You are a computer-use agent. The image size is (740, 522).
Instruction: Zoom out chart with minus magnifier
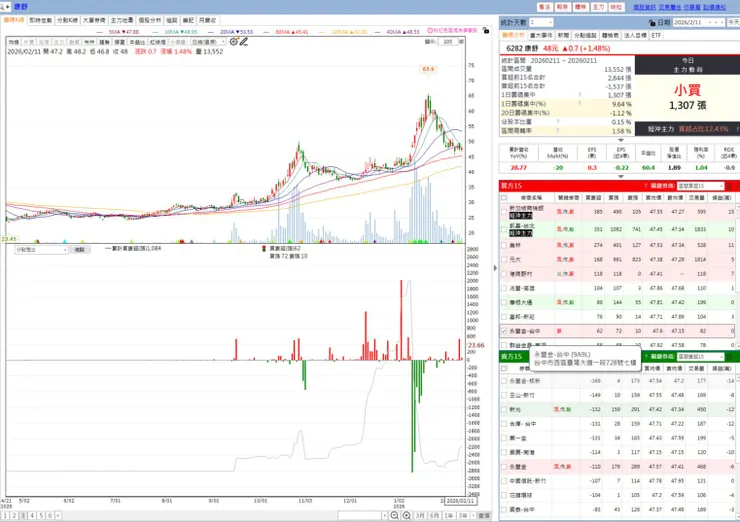pyautogui.click(x=395, y=515)
